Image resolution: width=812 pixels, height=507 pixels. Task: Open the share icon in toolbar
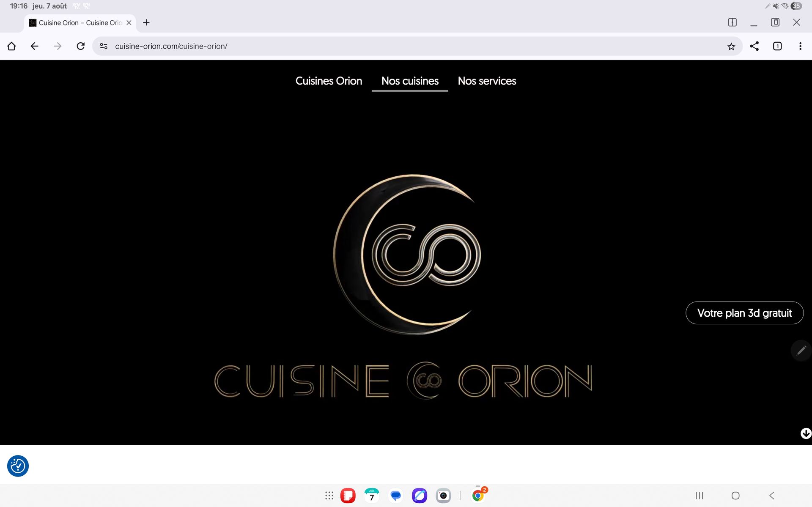(x=754, y=46)
